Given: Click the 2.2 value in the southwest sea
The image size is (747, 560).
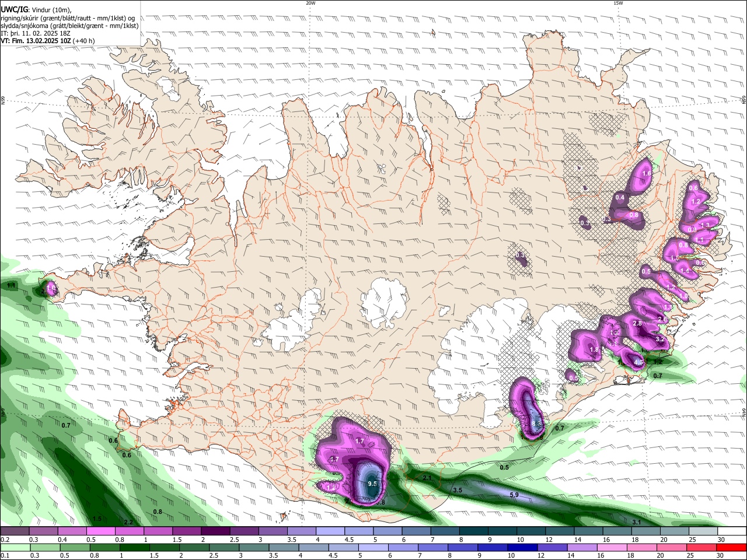Looking at the screenshot, I should coord(128,522).
